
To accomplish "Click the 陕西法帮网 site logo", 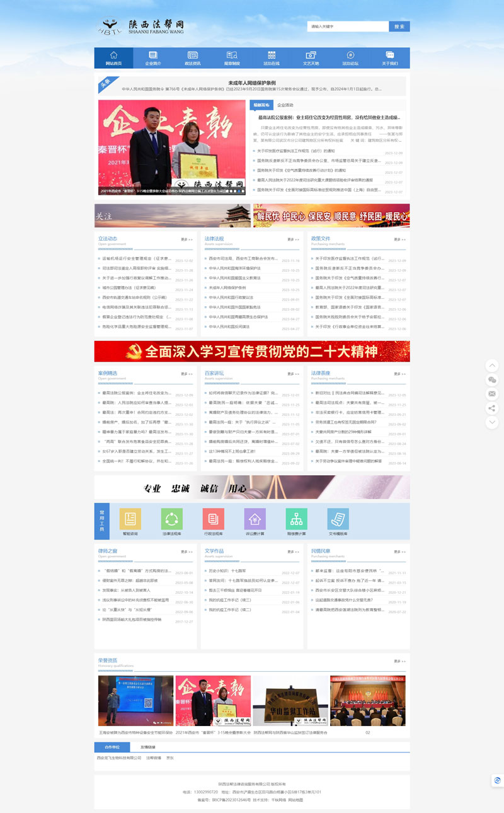I will pos(140,26).
